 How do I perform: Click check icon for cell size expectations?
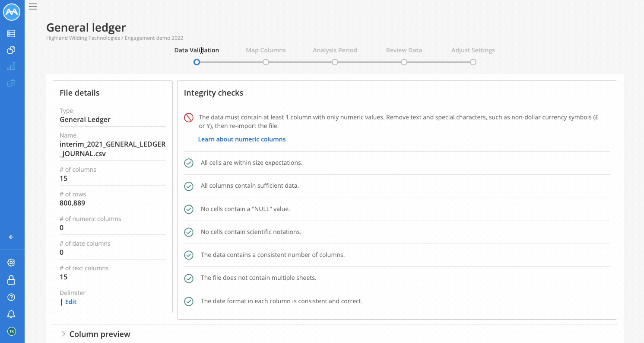189,163
